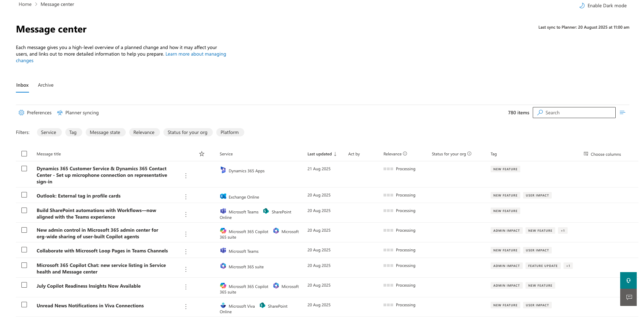
Task: Click the Exchange Online service icon
Action: point(223,196)
